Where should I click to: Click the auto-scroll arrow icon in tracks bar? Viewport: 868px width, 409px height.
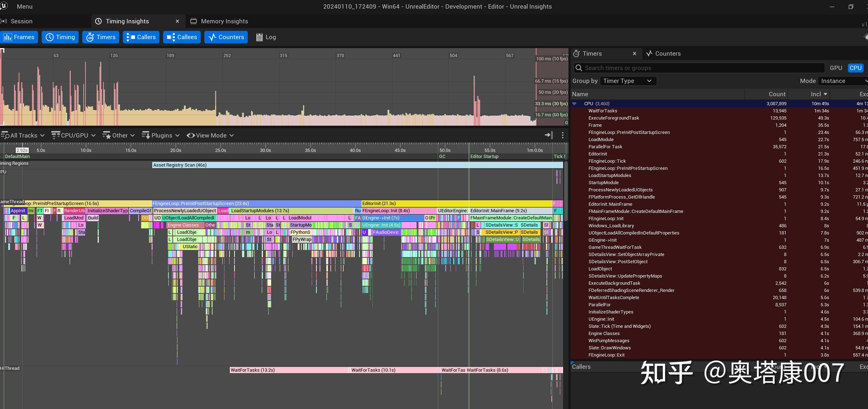[548, 135]
